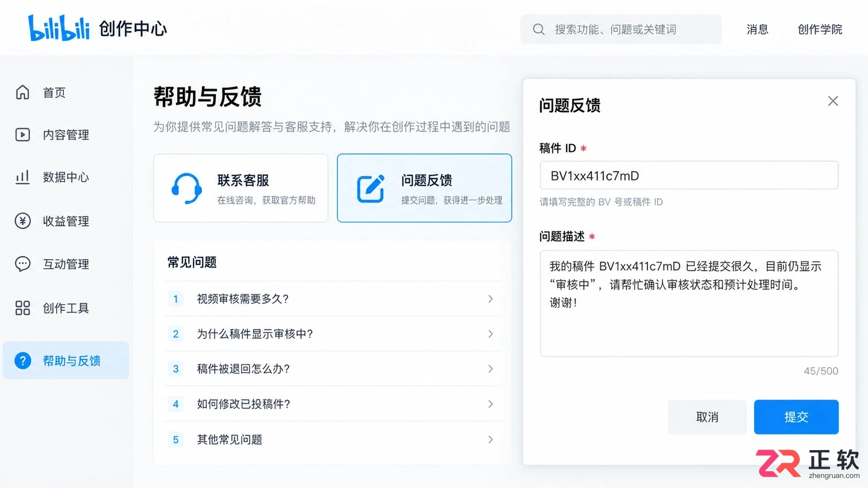Click the home icon in sidebar
This screenshot has height=488, width=868.
[x=22, y=92]
